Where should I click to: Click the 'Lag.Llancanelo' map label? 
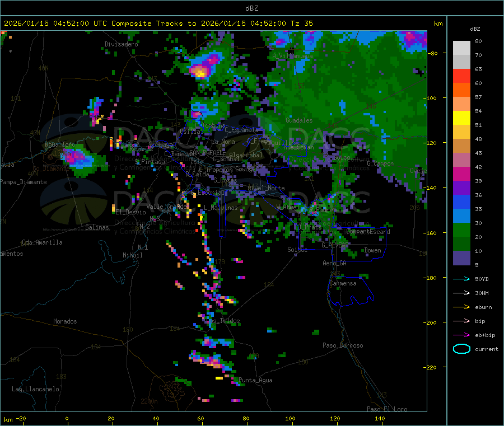pyautogui.click(x=35, y=390)
